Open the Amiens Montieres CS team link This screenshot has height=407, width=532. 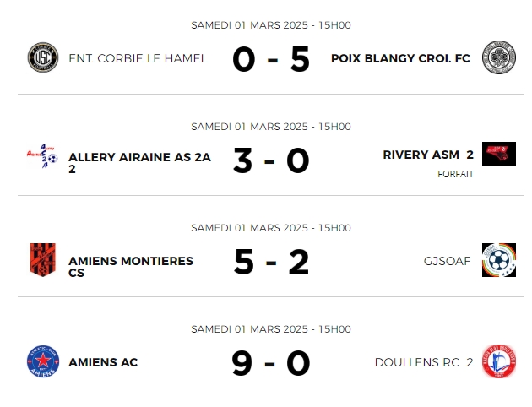point(131,267)
